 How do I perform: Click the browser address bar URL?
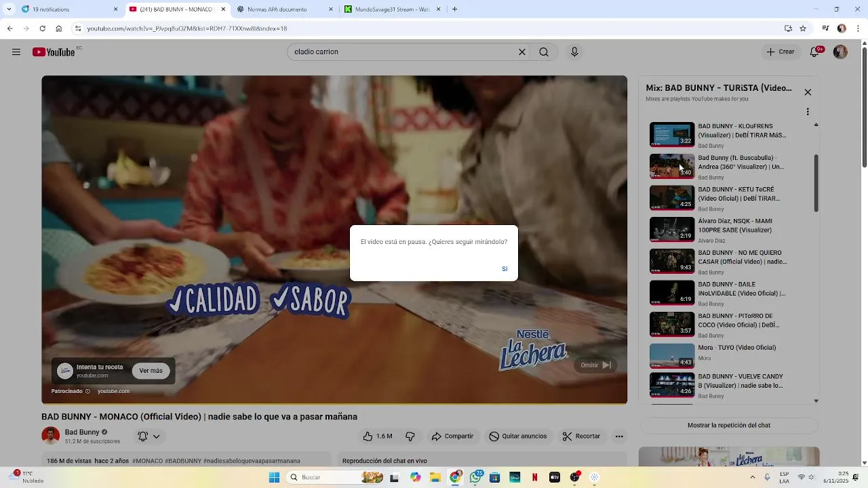click(x=187, y=28)
